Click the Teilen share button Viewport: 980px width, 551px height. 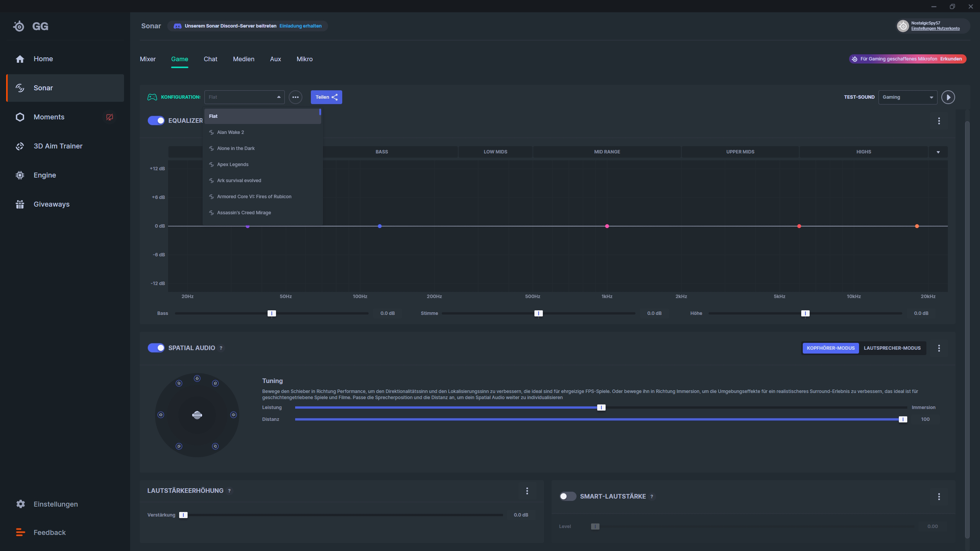pos(326,97)
